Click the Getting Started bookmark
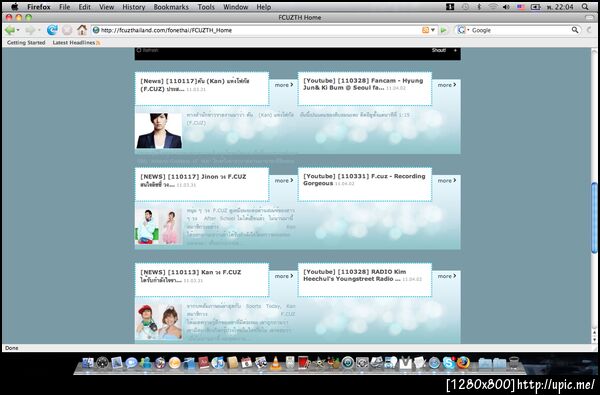The width and height of the screenshot is (600, 395). click(26, 42)
